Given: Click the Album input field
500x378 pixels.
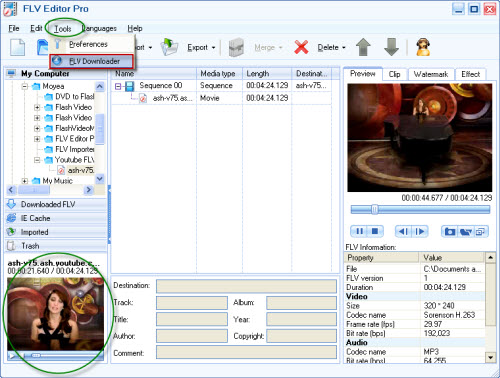Looking at the screenshot, I should pos(301,303).
